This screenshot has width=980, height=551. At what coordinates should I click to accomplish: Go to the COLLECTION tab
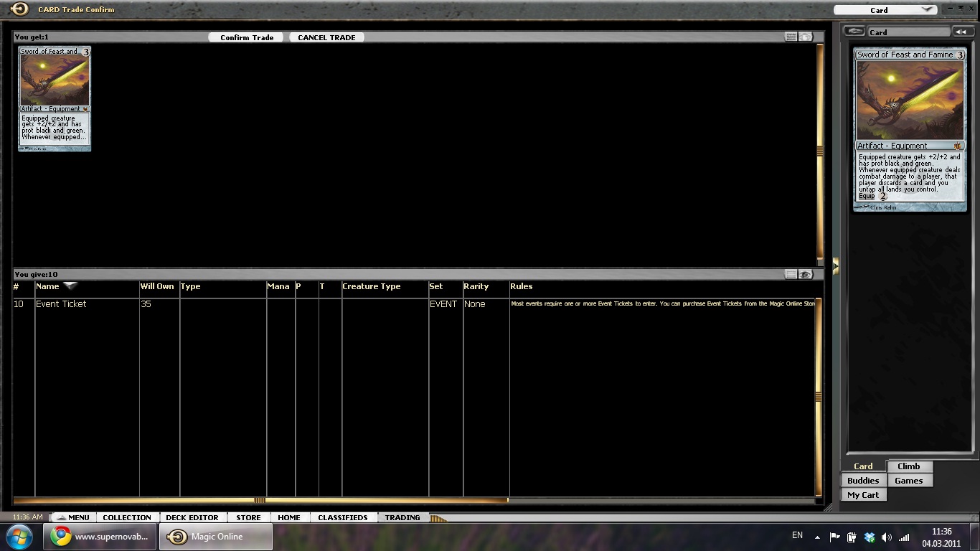[x=127, y=517]
